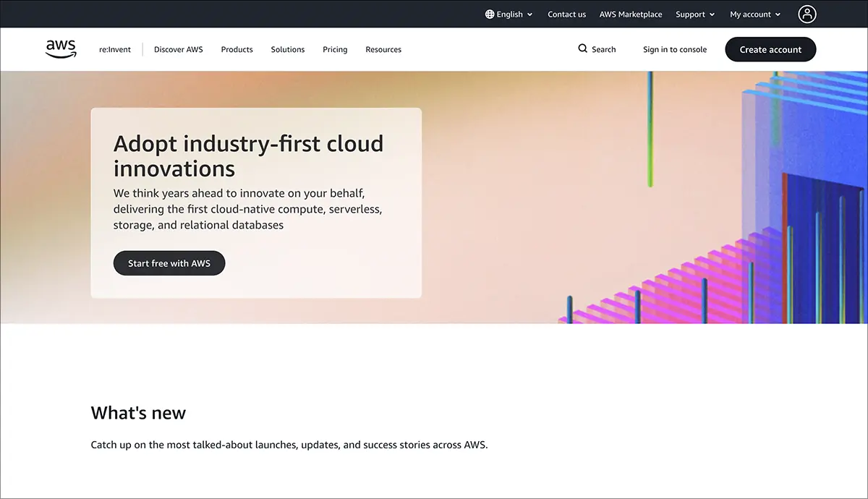
Task: Go to the Pricing menu item
Action: click(x=335, y=49)
